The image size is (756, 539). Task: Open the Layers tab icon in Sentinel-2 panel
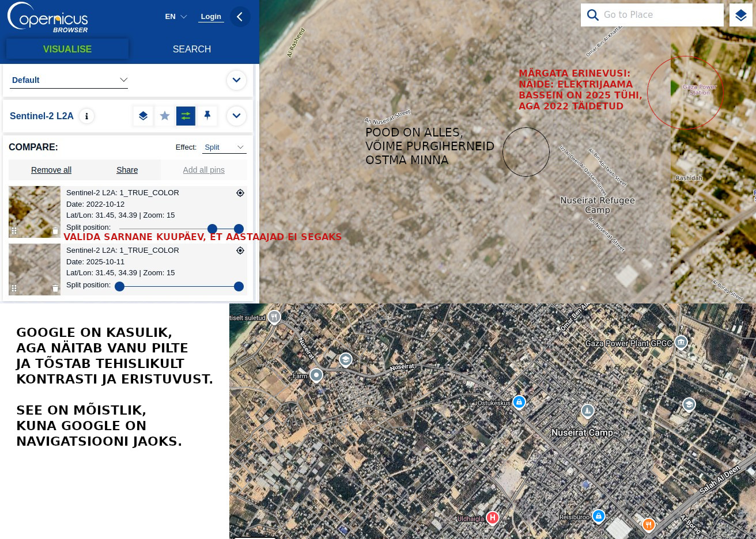coord(143,116)
